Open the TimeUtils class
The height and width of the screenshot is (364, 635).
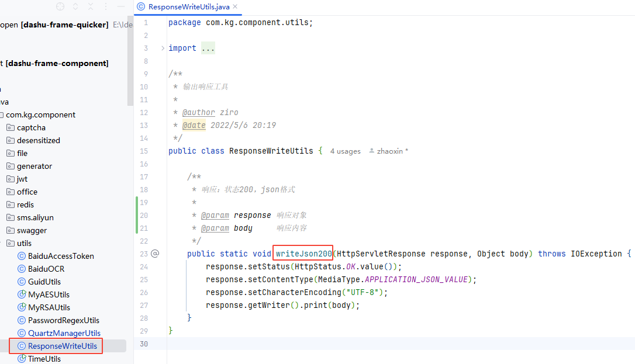pos(44,359)
